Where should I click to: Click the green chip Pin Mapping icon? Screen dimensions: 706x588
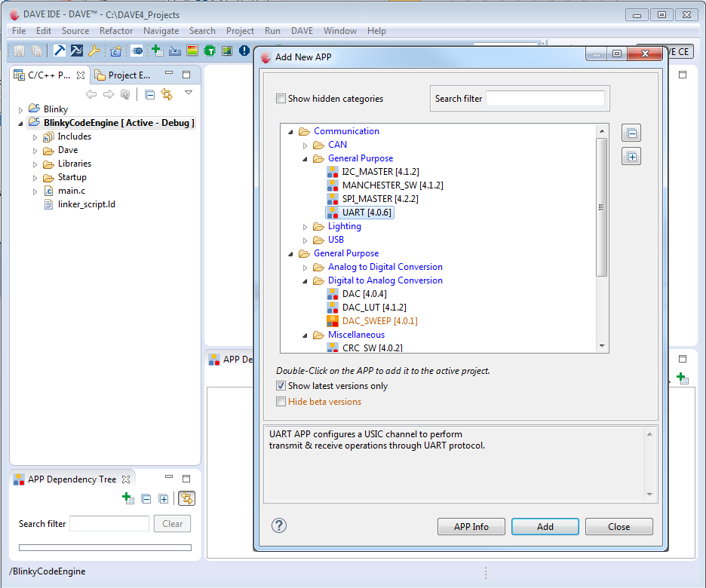click(210, 51)
